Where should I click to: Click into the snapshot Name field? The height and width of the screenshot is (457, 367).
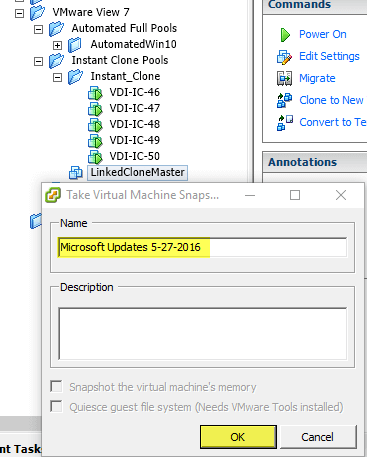click(202, 247)
